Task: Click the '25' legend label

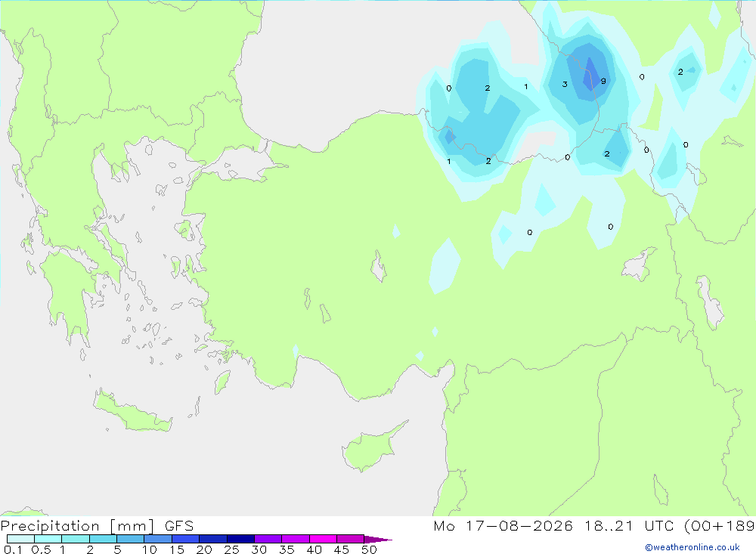Action: click(x=232, y=549)
